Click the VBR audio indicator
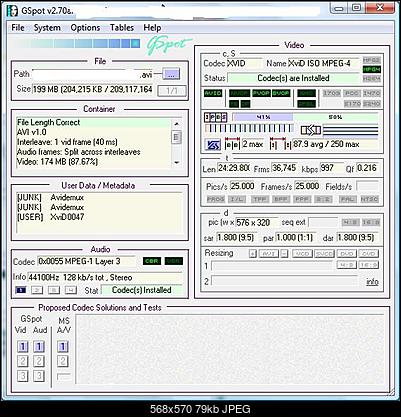 click(174, 261)
